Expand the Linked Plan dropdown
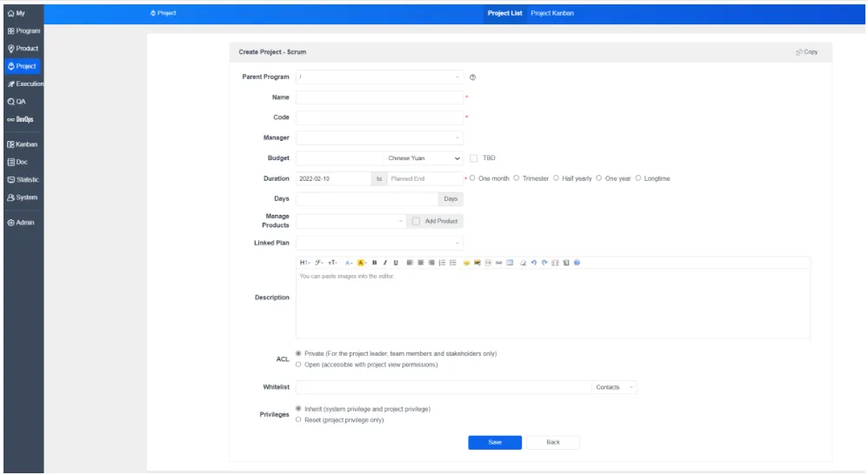Screen dimensions: 868x475 [x=379, y=243]
